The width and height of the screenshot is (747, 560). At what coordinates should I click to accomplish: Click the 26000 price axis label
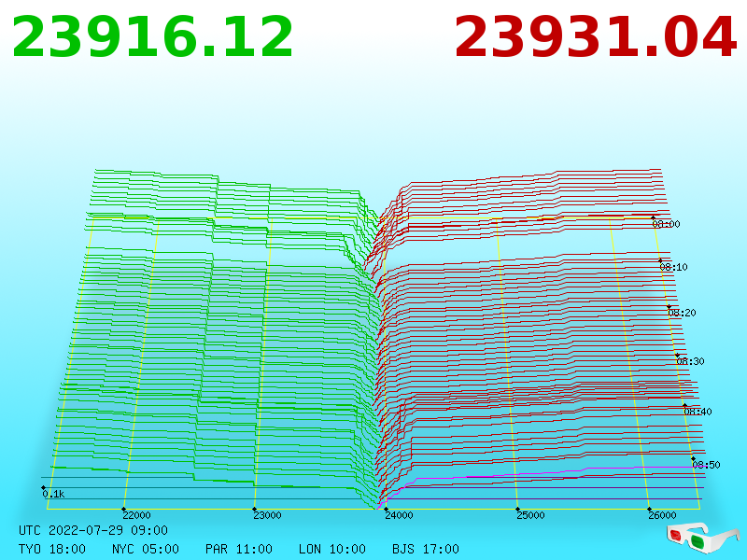[x=662, y=515]
